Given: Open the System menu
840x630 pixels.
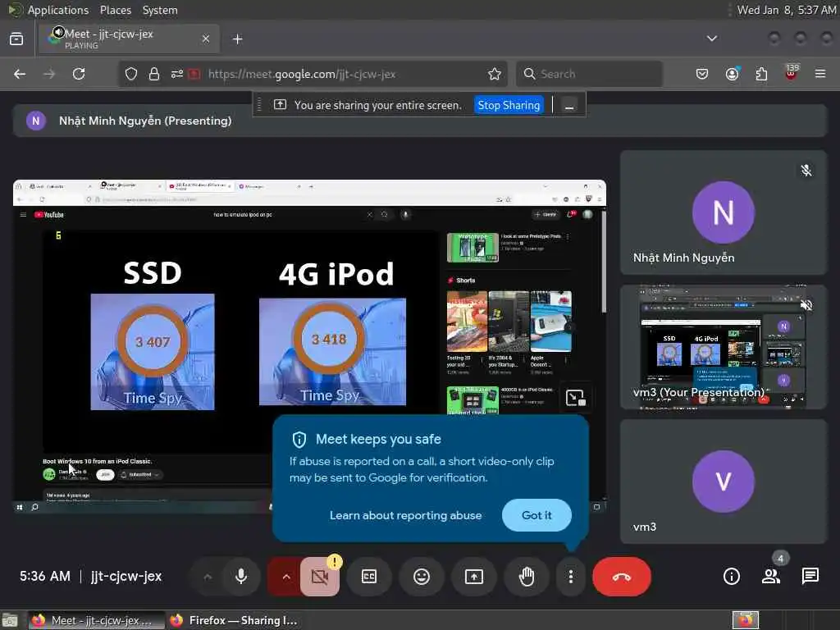Looking at the screenshot, I should 160,10.
